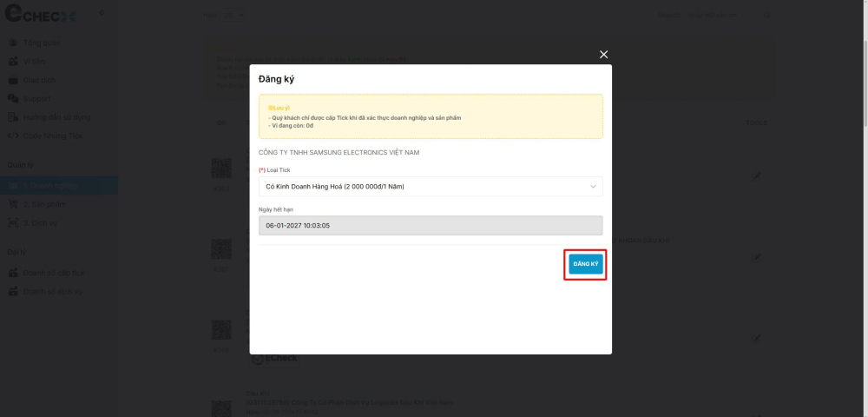Click the first row QR code thumbnail
Screen dimensions: 868x417
pyautogui.click(x=221, y=168)
